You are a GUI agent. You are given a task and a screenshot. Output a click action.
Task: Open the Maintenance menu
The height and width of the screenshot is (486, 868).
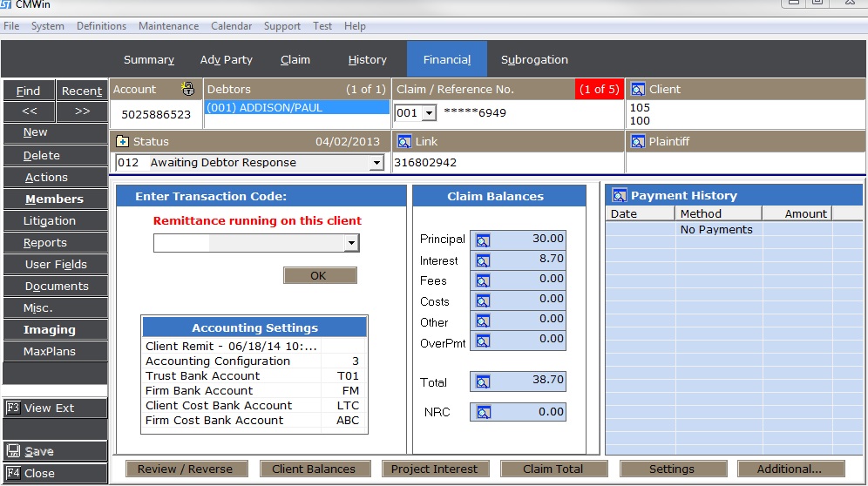pyautogui.click(x=168, y=26)
